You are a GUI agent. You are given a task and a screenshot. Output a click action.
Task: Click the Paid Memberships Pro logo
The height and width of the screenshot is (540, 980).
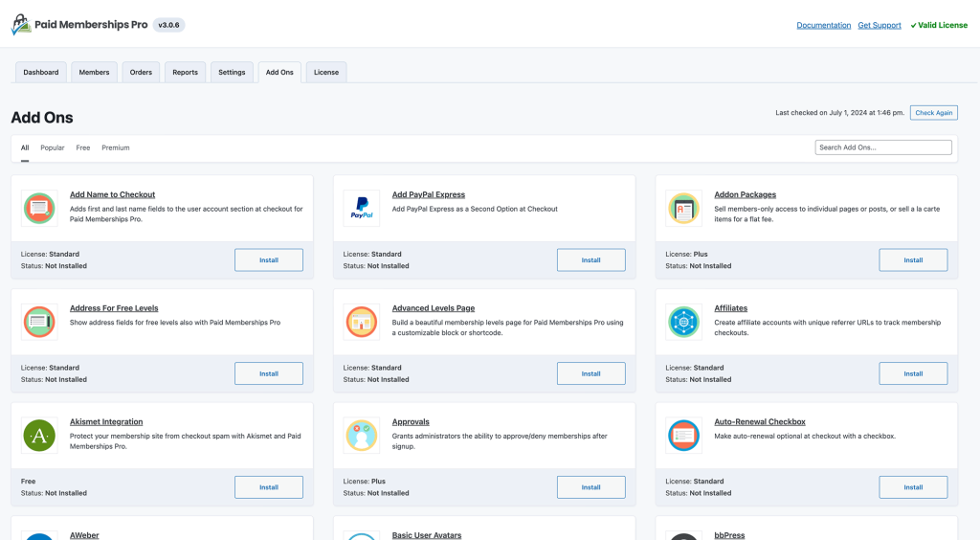pos(79,25)
